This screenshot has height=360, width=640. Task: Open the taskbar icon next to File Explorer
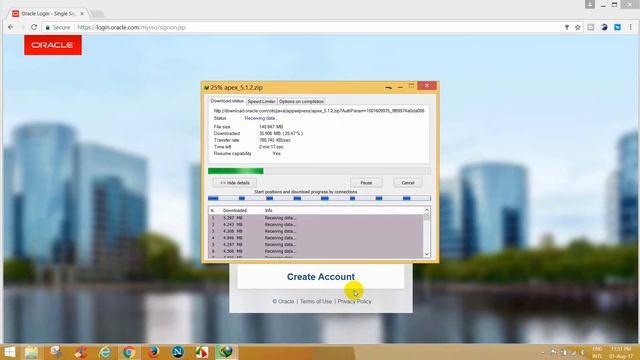(x=56, y=352)
